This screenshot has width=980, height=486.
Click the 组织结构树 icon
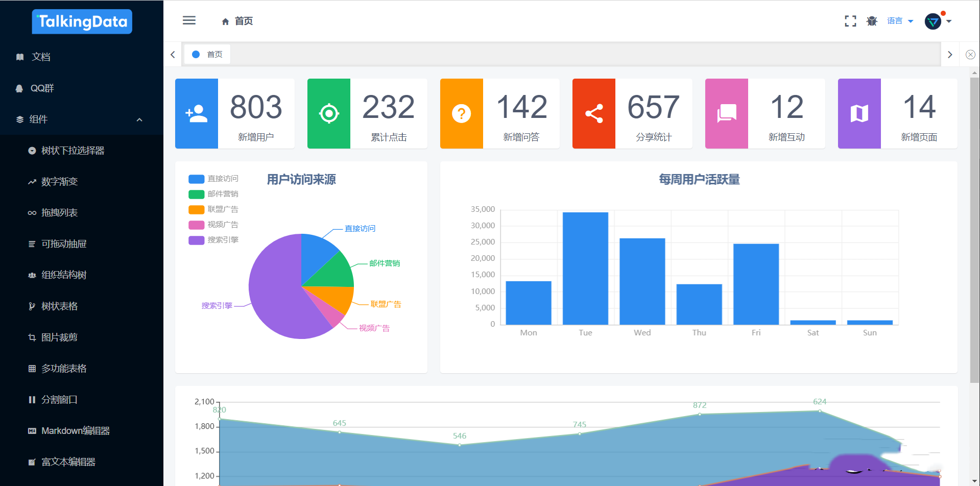[x=32, y=275]
